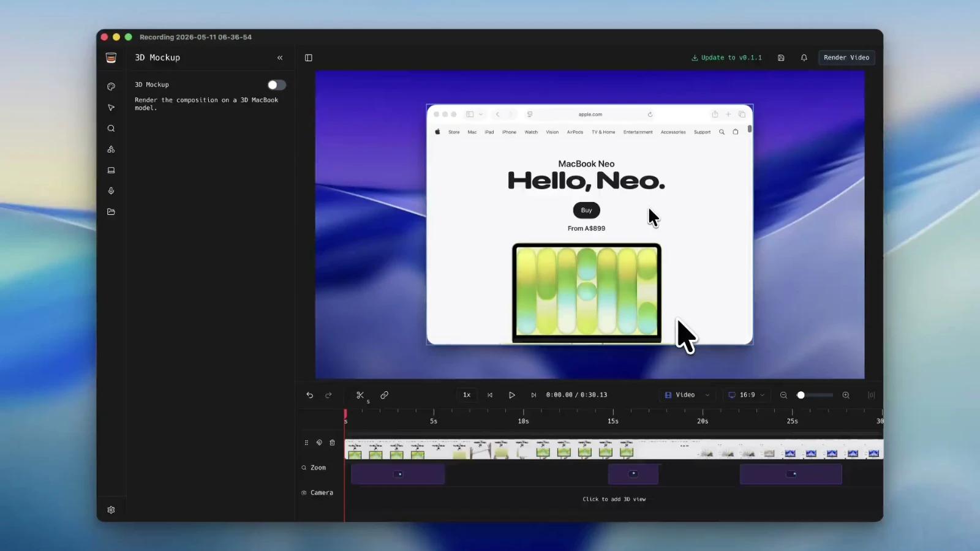
Task: Click the red playhead marker
Action: pyautogui.click(x=345, y=414)
